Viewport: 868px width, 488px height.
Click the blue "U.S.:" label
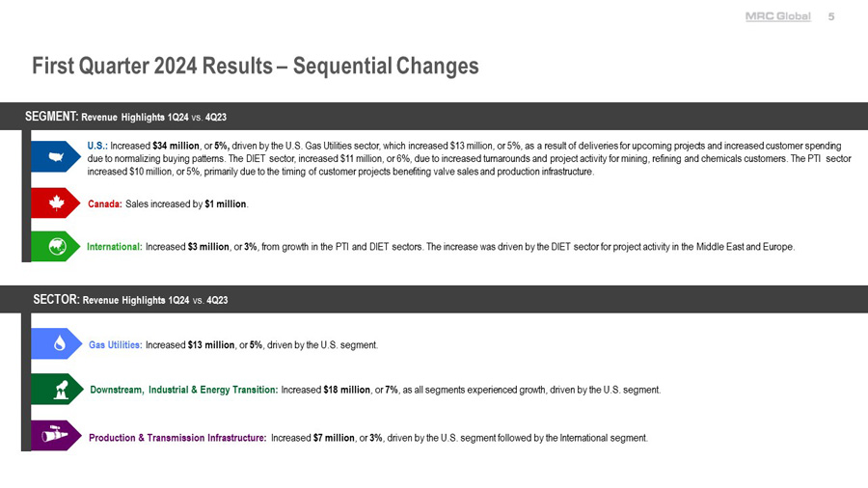[x=97, y=145]
